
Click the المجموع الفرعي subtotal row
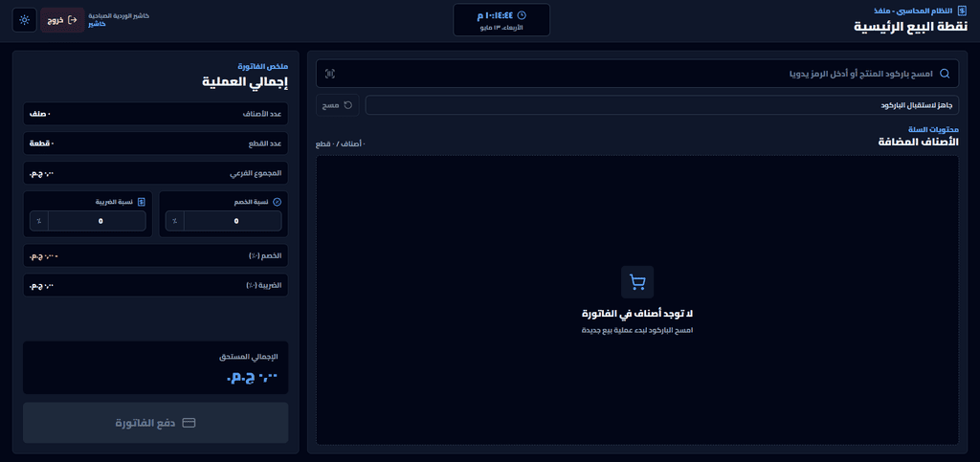click(x=156, y=173)
